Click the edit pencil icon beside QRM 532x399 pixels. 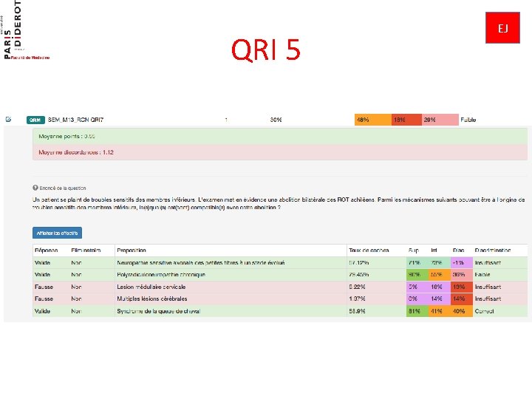click(x=8, y=119)
